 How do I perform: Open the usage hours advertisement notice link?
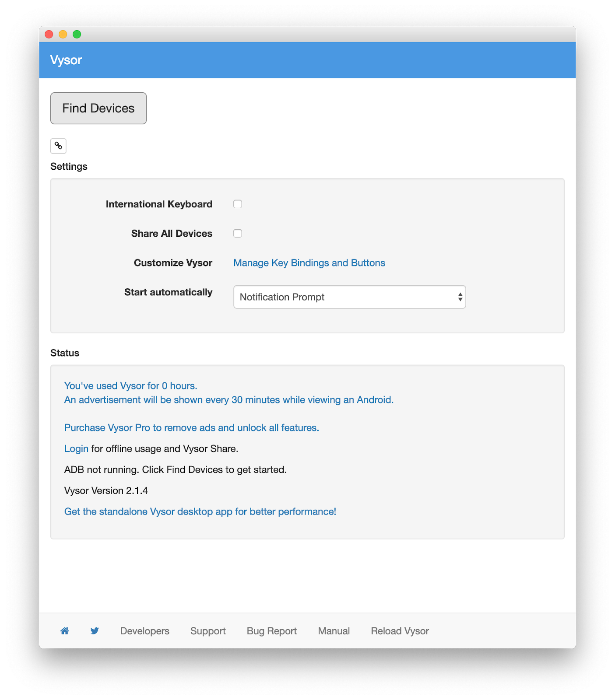(x=229, y=393)
